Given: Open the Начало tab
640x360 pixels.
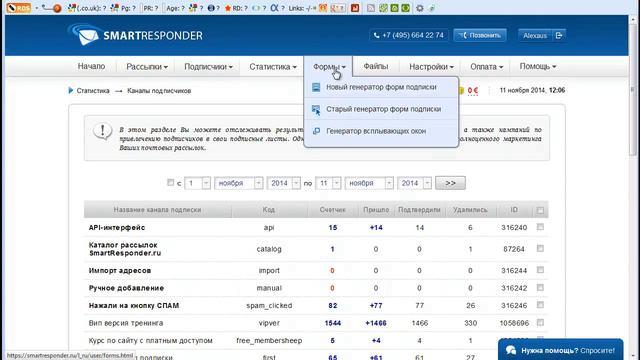Looking at the screenshot, I should [x=91, y=66].
